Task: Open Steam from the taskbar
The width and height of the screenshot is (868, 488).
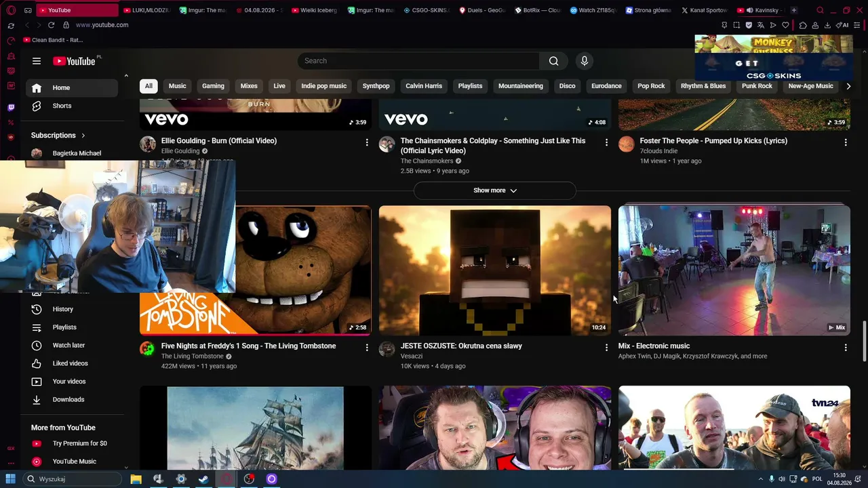Action: point(203,479)
